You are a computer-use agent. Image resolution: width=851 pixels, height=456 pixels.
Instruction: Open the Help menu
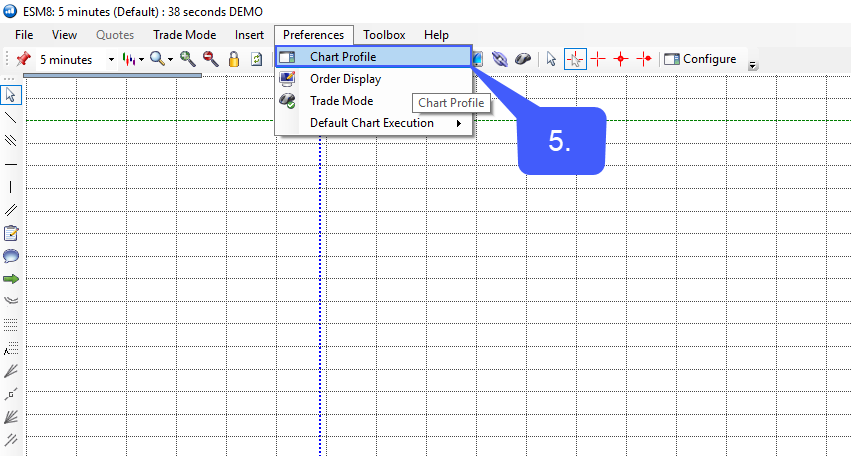tap(436, 35)
